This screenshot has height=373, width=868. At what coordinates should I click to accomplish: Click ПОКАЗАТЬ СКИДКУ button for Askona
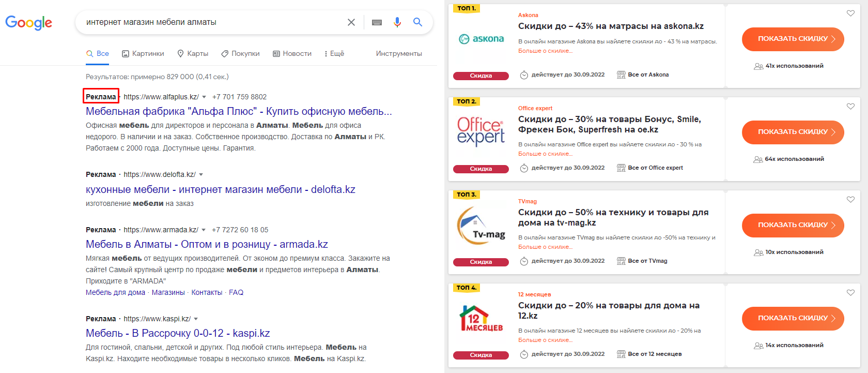(x=793, y=39)
